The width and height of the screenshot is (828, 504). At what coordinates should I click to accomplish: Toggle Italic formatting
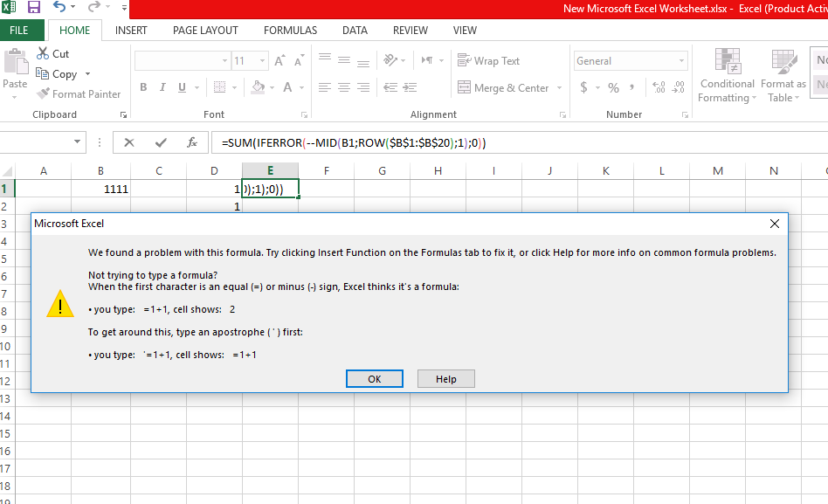coord(162,87)
